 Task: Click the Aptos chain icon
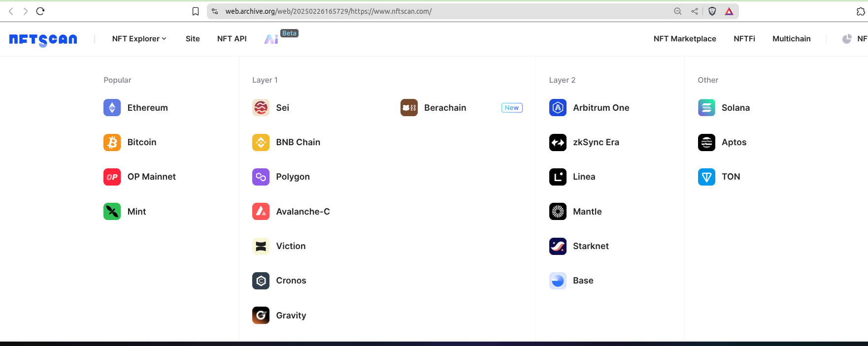pos(706,142)
